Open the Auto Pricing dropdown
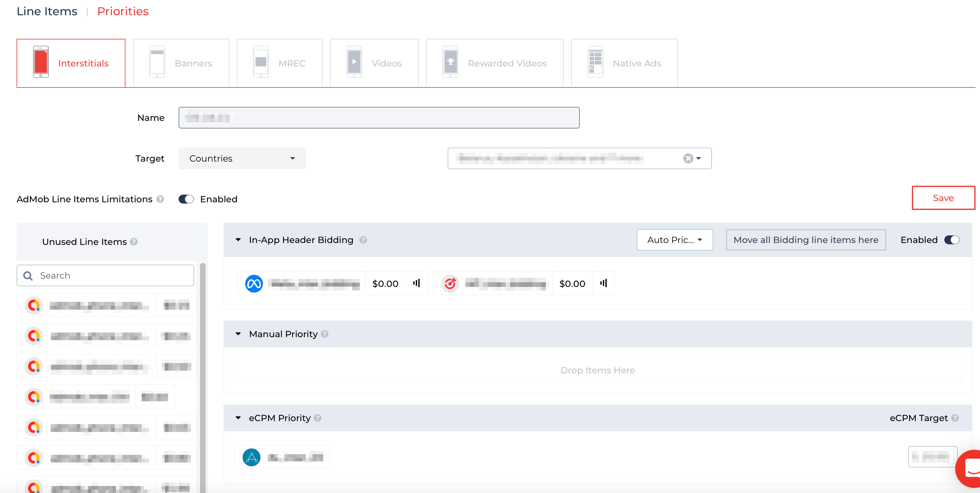The width and height of the screenshot is (980, 493). click(x=675, y=240)
